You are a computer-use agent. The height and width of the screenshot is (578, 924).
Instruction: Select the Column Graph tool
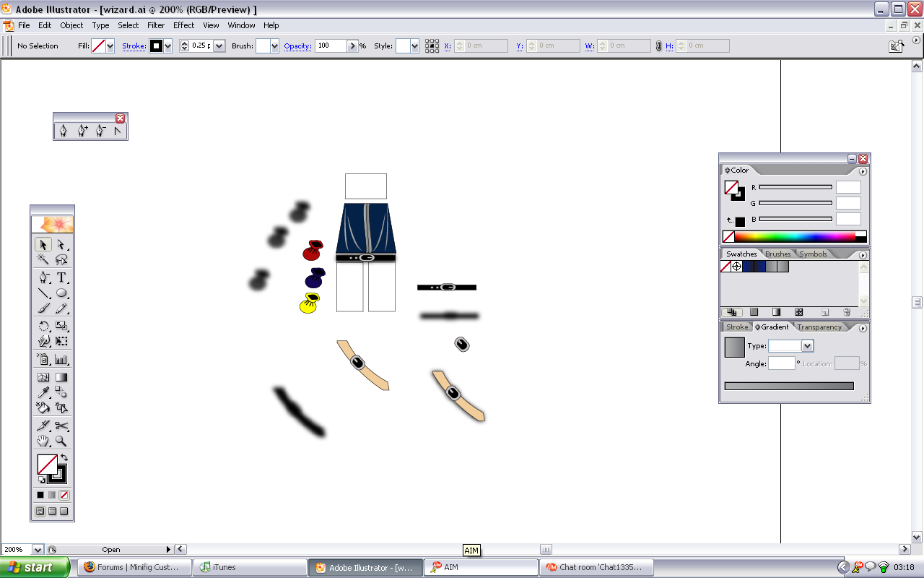[61, 359]
